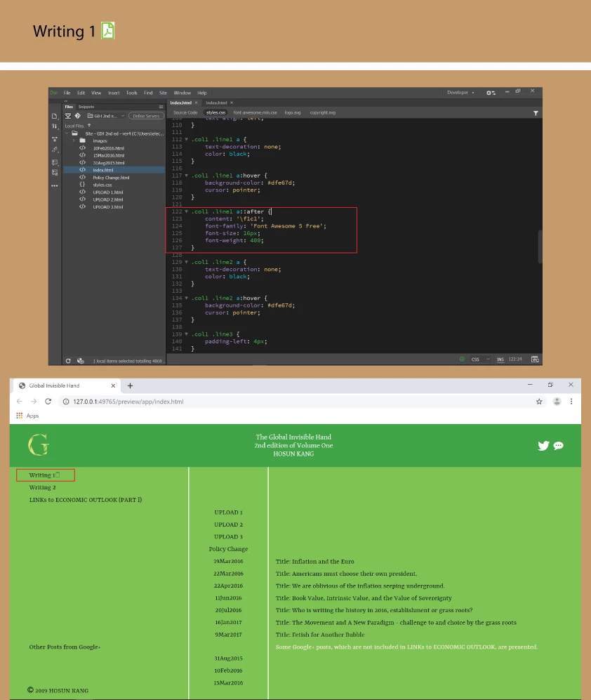Collapse code block at line 122
Viewport: 591px width, 700px height.
pyautogui.click(x=187, y=211)
